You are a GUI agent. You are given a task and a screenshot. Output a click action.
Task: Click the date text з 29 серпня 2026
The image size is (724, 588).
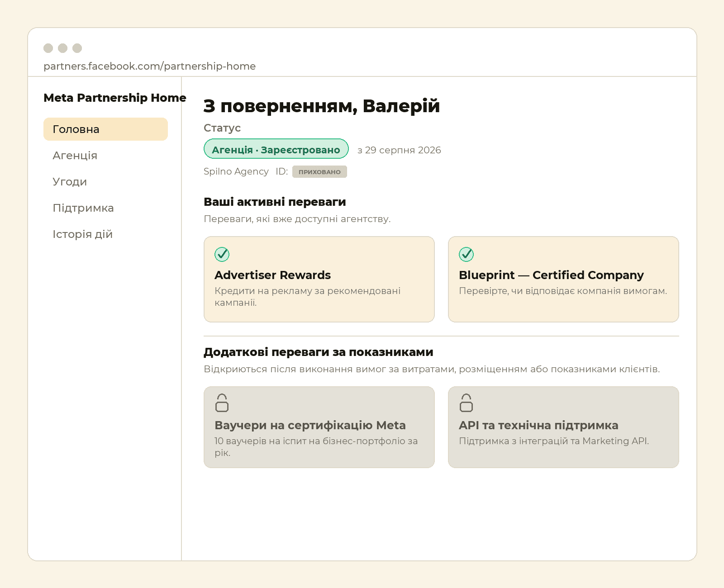pos(399,150)
